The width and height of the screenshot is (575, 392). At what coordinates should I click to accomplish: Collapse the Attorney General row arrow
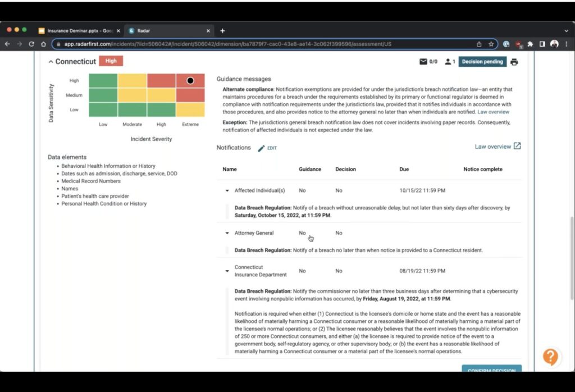(x=227, y=233)
